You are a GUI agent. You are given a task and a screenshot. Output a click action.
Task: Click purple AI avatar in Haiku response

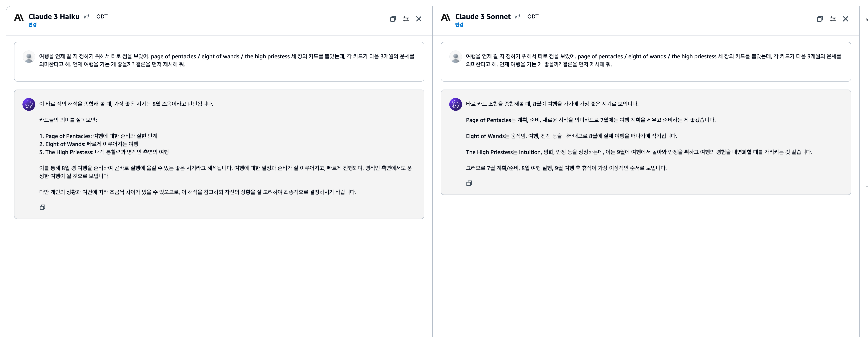pos(29,104)
